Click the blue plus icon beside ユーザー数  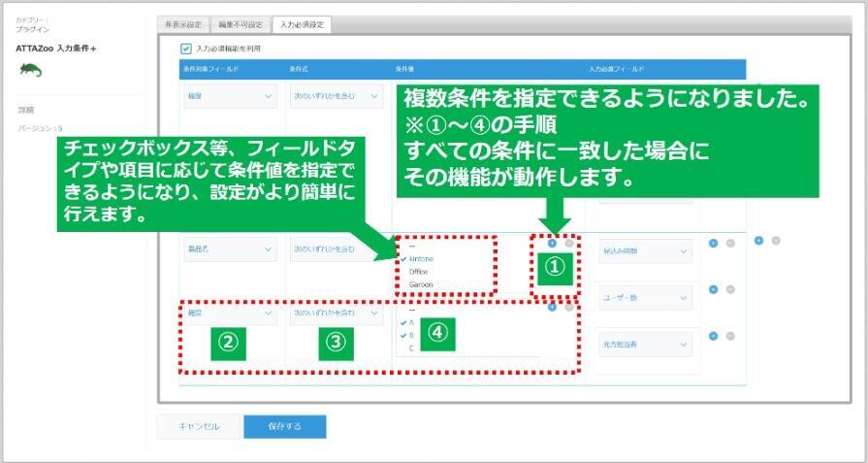714,289
